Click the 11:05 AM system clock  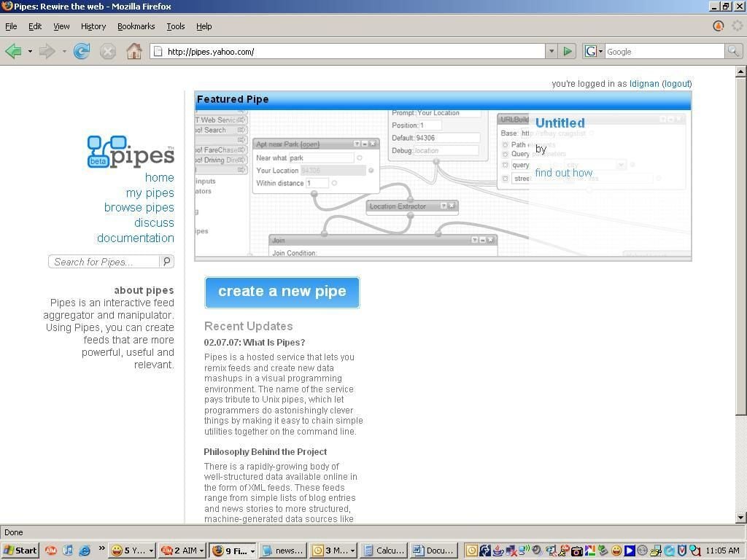point(723,551)
